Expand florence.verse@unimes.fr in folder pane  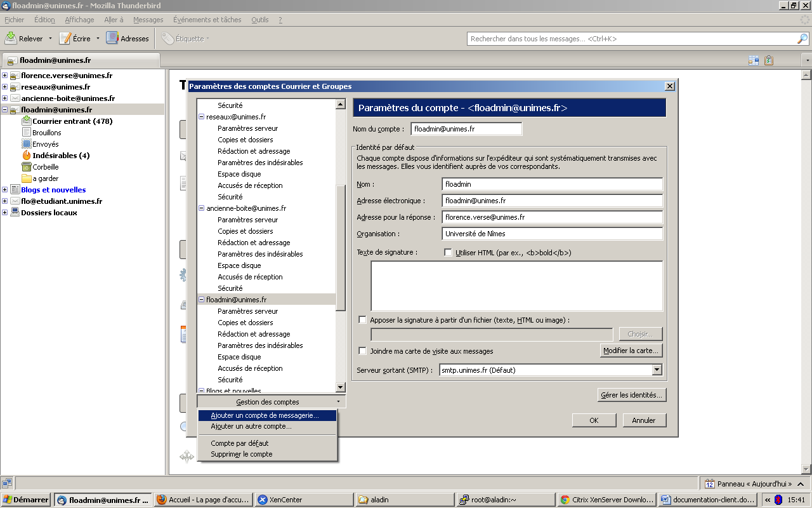click(x=5, y=76)
